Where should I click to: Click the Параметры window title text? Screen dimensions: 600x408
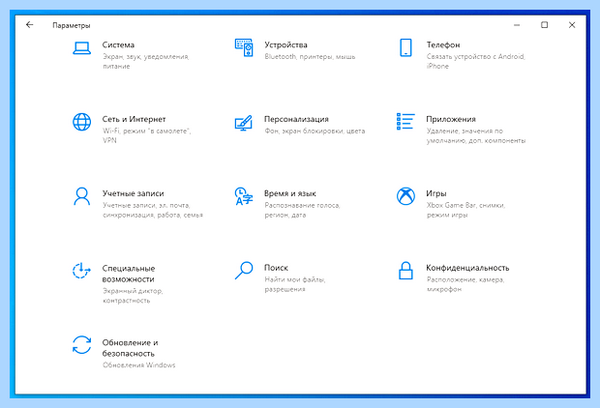coord(71,25)
